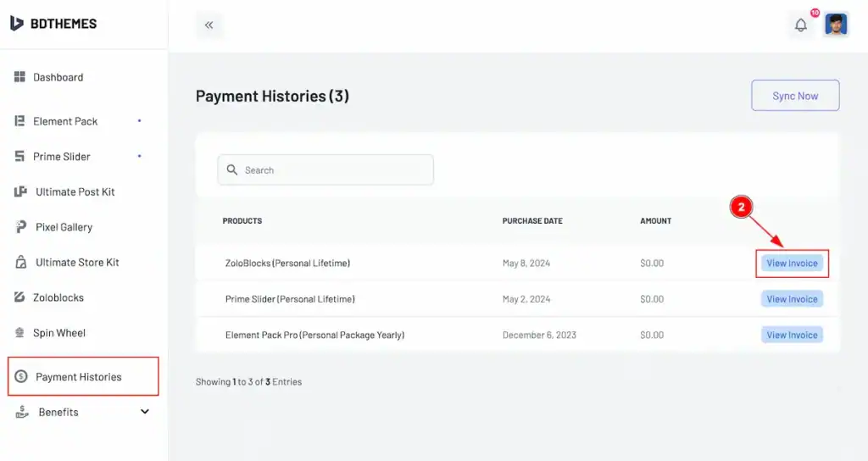Open user profile avatar
This screenshot has height=461, width=868.
(836, 25)
